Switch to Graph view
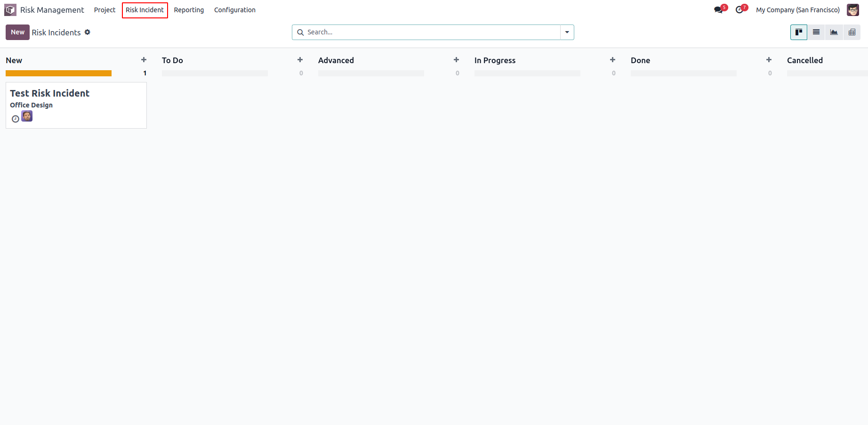 pyautogui.click(x=834, y=32)
